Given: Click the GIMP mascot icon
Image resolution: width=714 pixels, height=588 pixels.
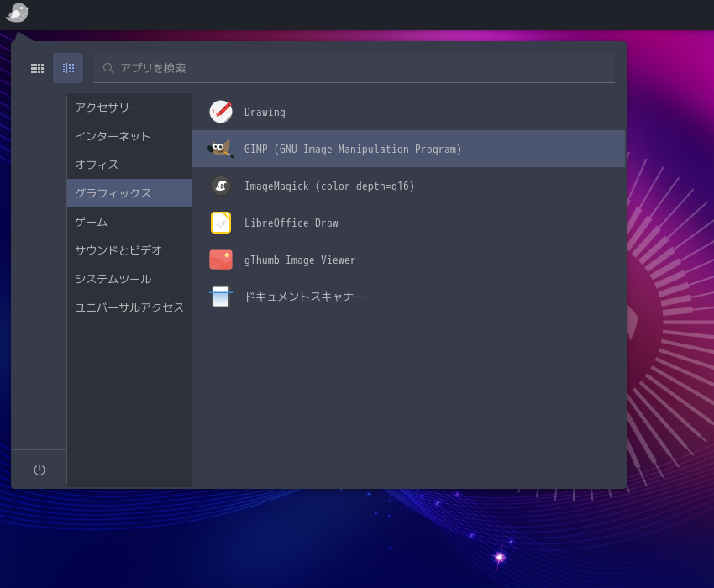Looking at the screenshot, I should [221, 149].
